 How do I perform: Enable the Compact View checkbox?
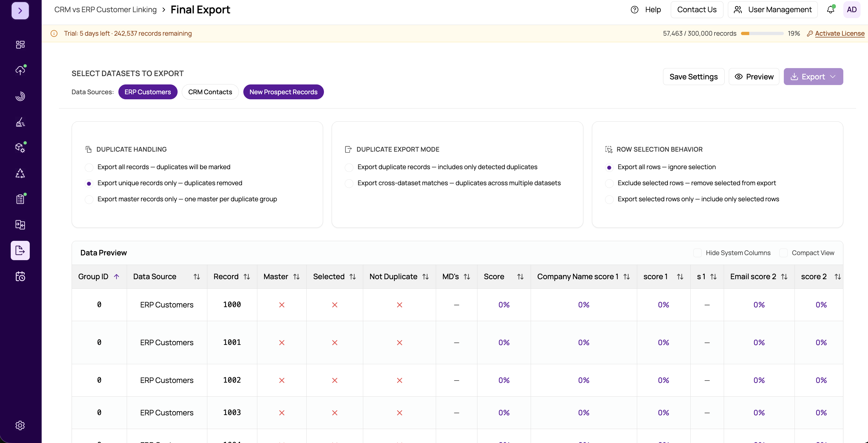(x=784, y=253)
